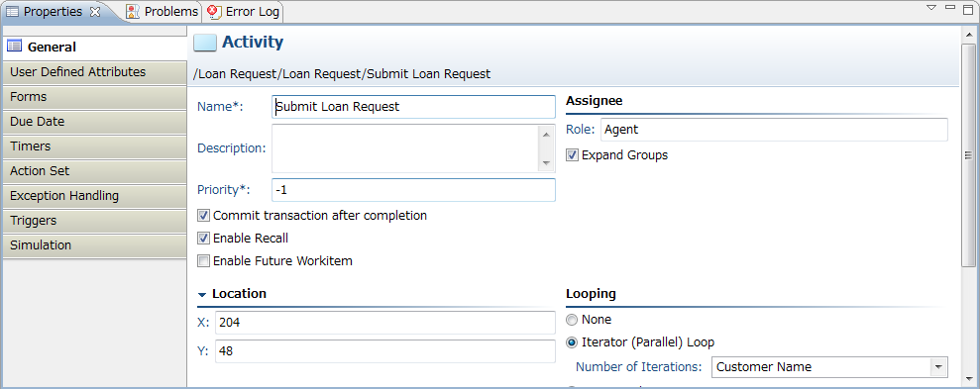
Task: Maximize the Properties view panel
Action: 967,9
